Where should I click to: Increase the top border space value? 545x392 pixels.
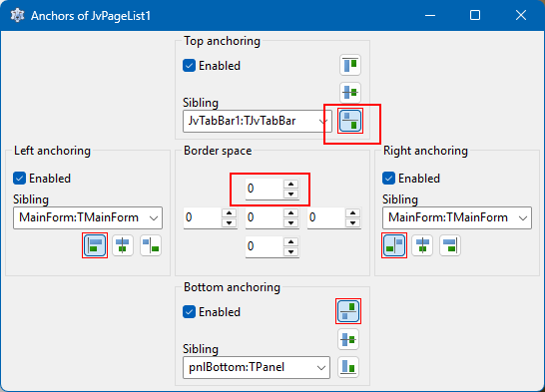(x=290, y=185)
